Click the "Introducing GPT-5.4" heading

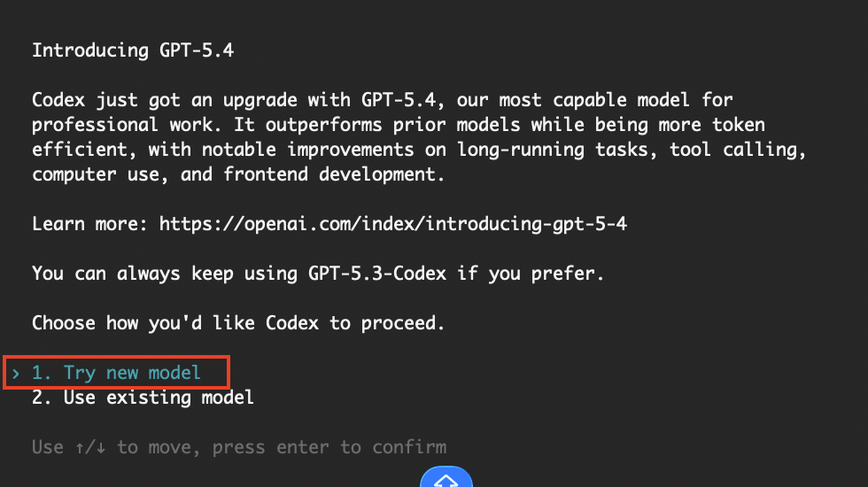[x=132, y=50]
